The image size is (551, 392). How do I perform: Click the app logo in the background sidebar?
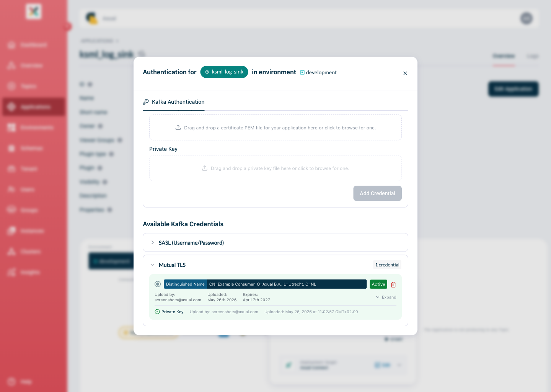pos(34,11)
